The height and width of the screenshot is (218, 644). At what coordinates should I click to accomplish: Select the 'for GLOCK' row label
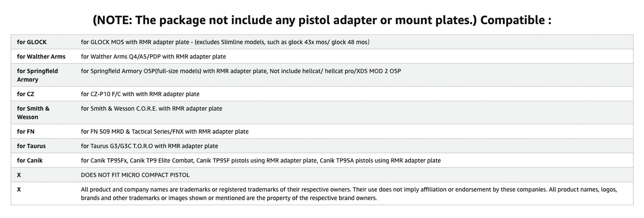point(32,42)
